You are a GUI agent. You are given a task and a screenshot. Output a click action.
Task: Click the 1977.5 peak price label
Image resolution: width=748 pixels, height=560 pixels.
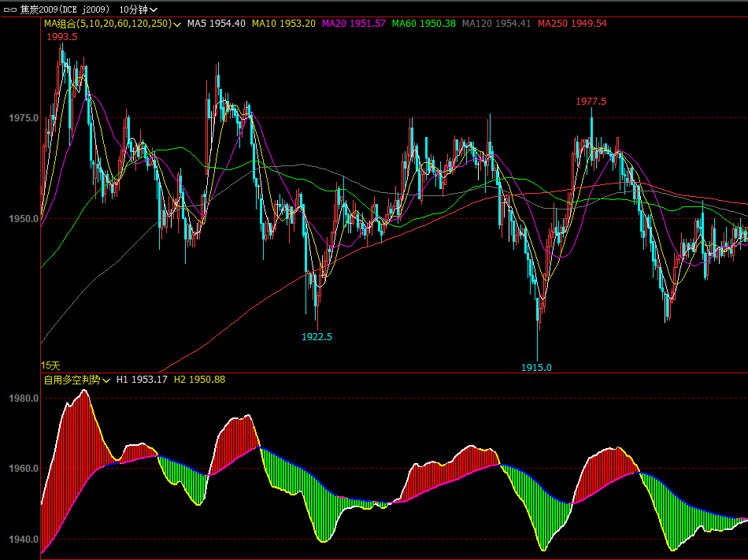[x=591, y=101]
